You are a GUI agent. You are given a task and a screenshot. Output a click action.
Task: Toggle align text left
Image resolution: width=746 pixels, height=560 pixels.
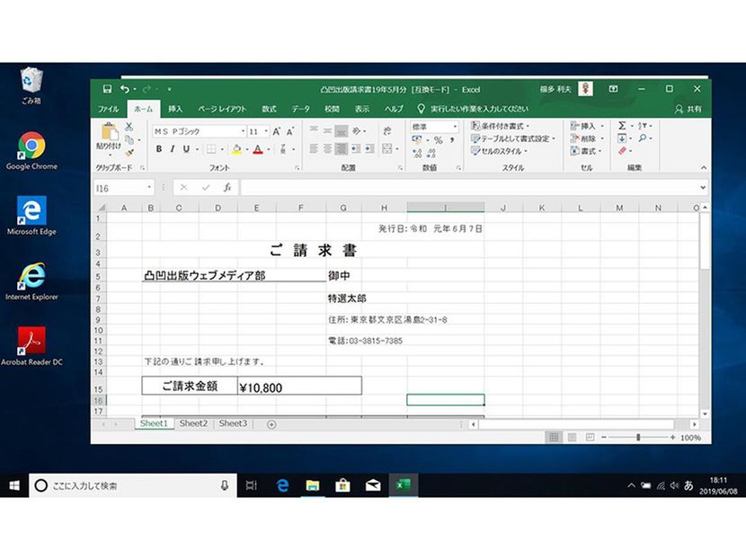[x=314, y=149]
